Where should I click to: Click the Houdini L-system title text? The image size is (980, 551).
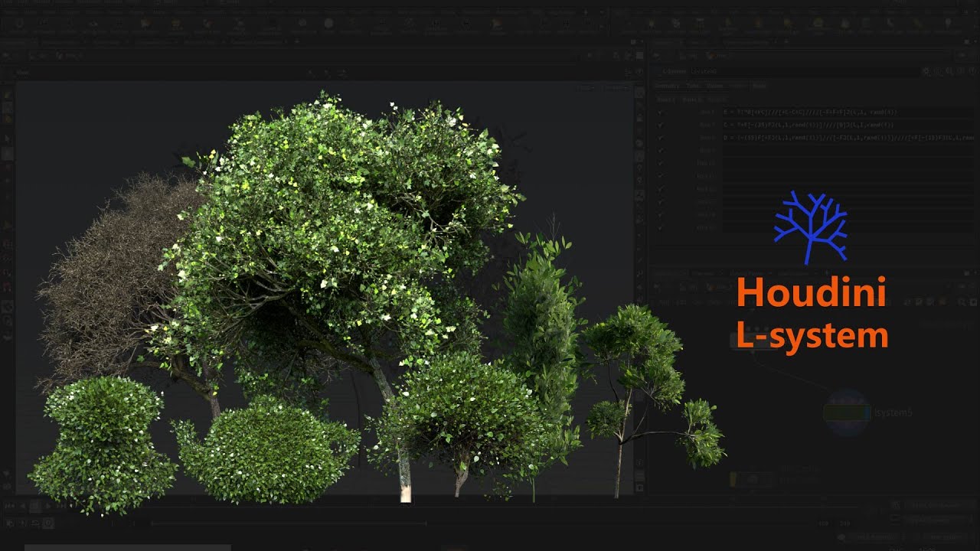pyautogui.click(x=812, y=314)
